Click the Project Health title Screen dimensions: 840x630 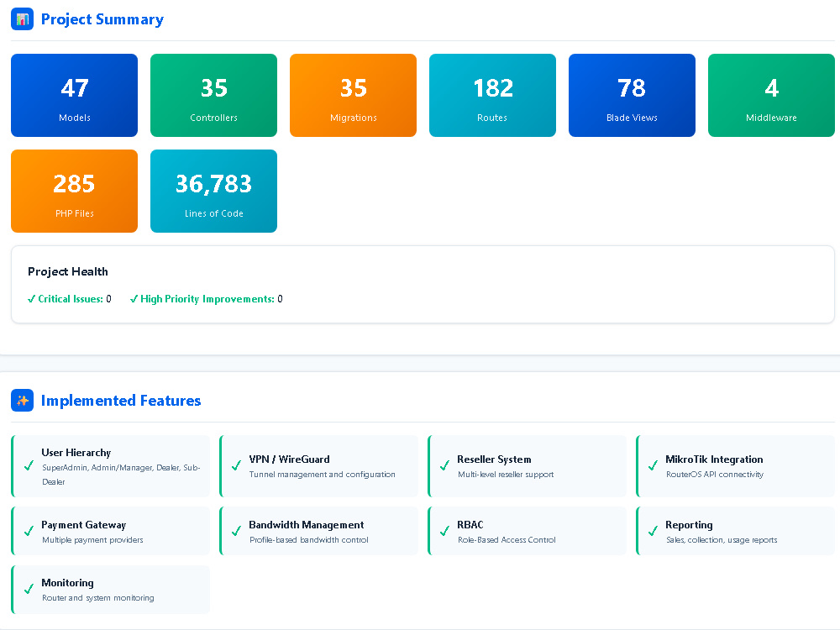[68, 271]
